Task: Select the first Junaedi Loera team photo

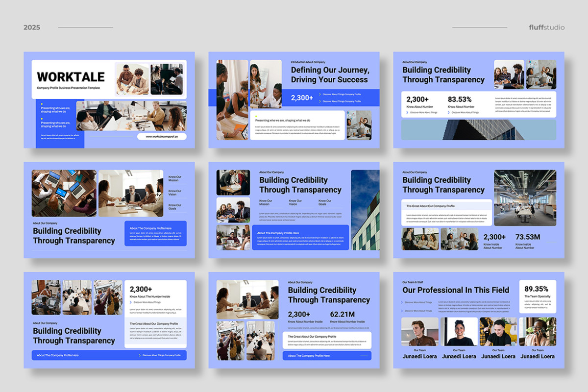Action: pyautogui.click(x=419, y=332)
